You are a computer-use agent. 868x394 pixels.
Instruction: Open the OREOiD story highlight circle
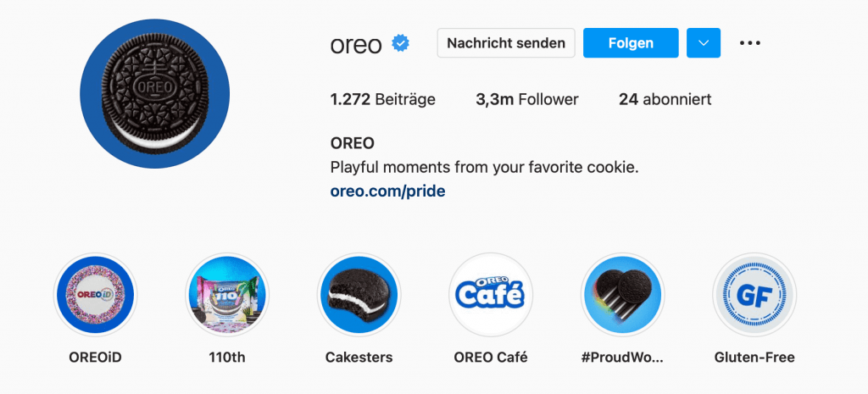95,295
